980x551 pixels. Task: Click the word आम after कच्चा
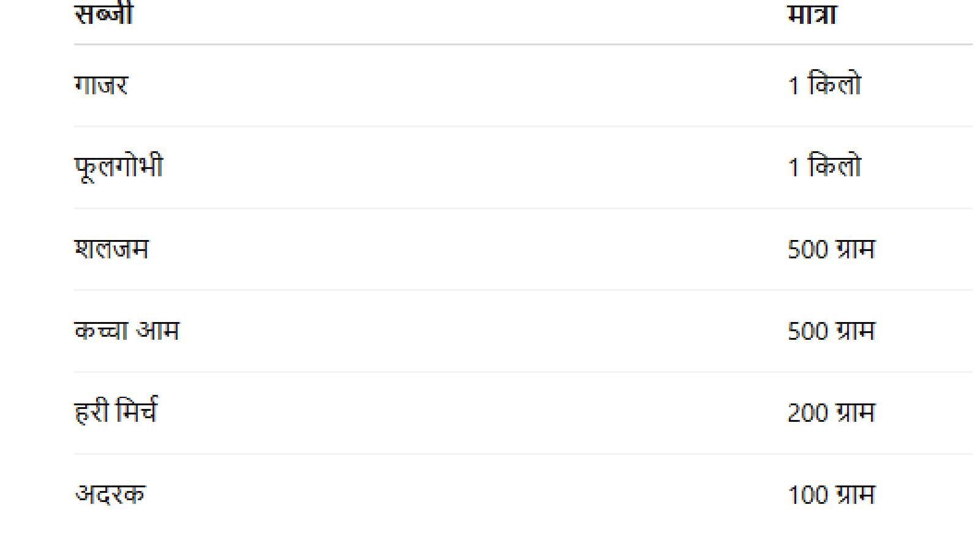coord(157,331)
